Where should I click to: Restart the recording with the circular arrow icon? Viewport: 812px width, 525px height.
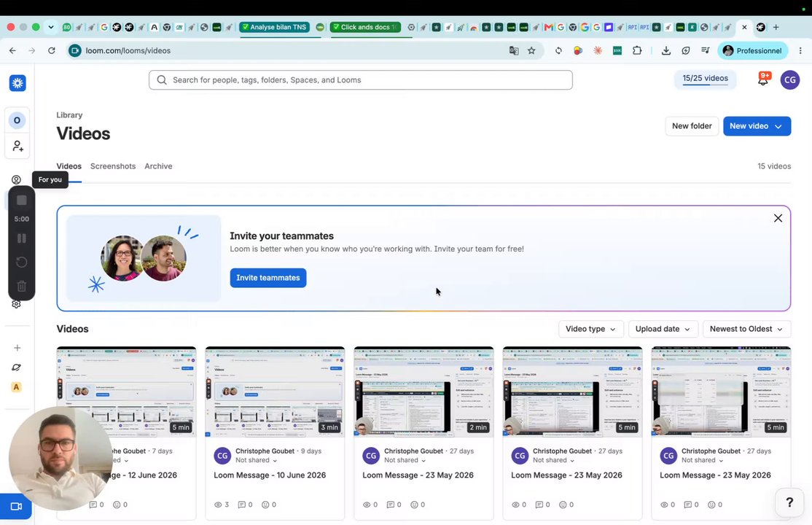coord(22,262)
